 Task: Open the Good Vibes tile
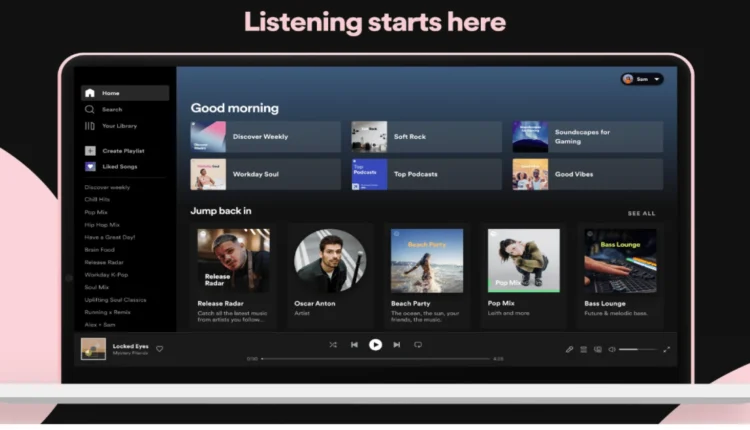click(588, 175)
